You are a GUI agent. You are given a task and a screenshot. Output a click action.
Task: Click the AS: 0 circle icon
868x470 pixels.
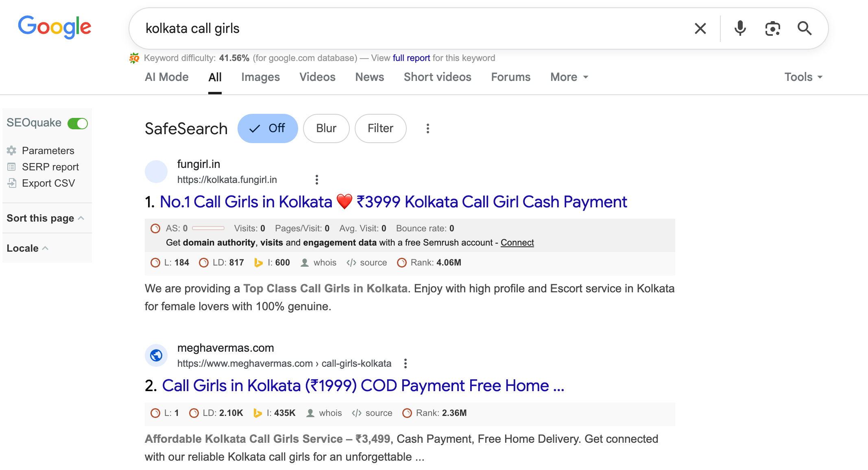(x=155, y=228)
